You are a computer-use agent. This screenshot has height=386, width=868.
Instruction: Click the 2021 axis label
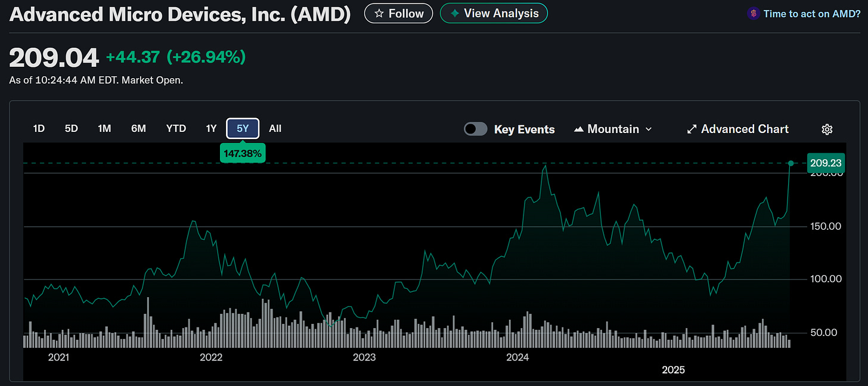(x=58, y=357)
